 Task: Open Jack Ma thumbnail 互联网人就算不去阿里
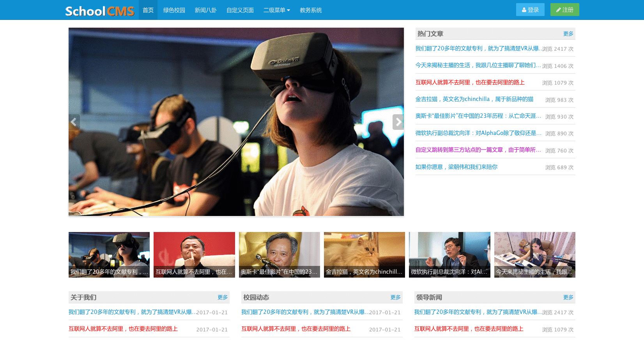(194, 255)
